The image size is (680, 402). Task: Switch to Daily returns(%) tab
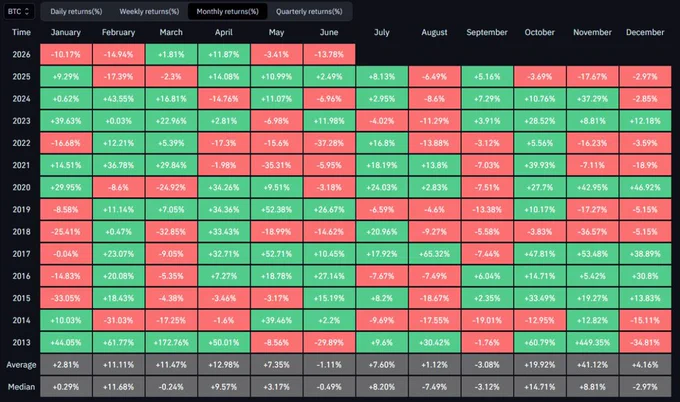(x=76, y=11)
